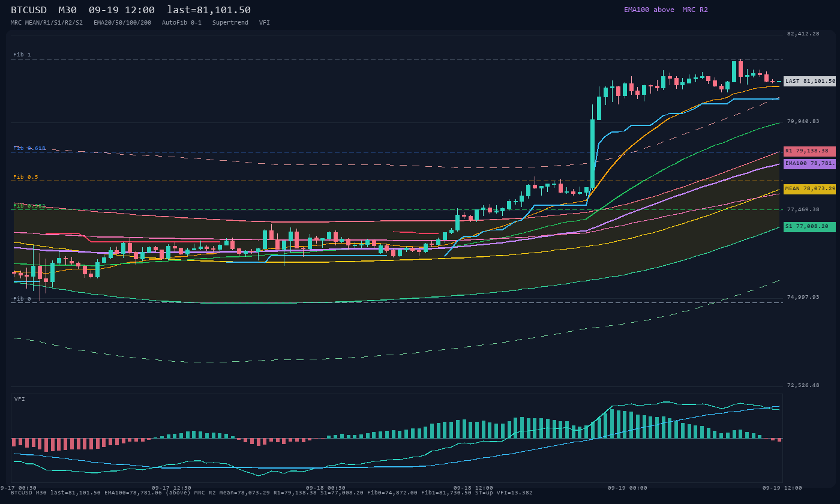Click the EMA100 78,781 price label
This screenshot has width=840, height=504.
pos(809,163)
